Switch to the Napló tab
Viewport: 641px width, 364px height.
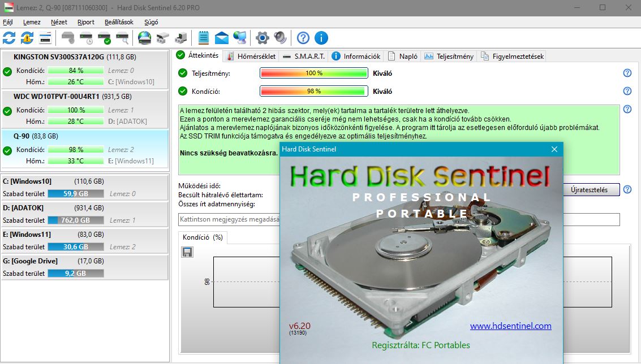403,57
